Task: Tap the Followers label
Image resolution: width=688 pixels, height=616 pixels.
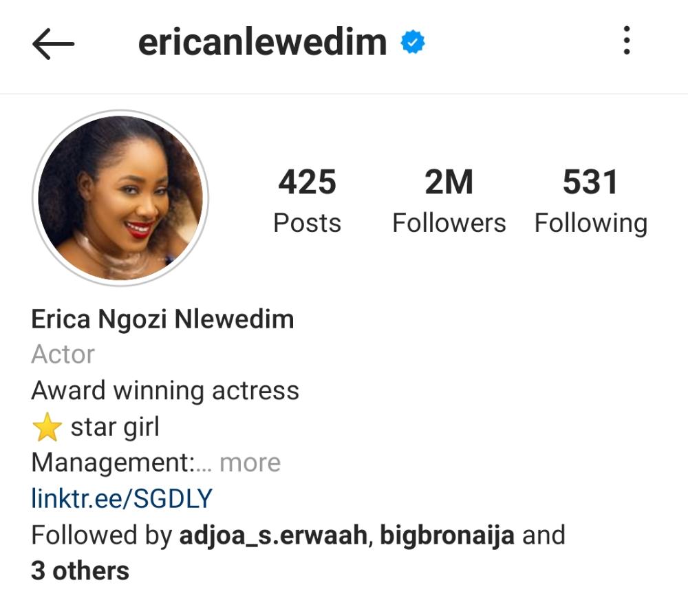Action: (x=449, y=223)
